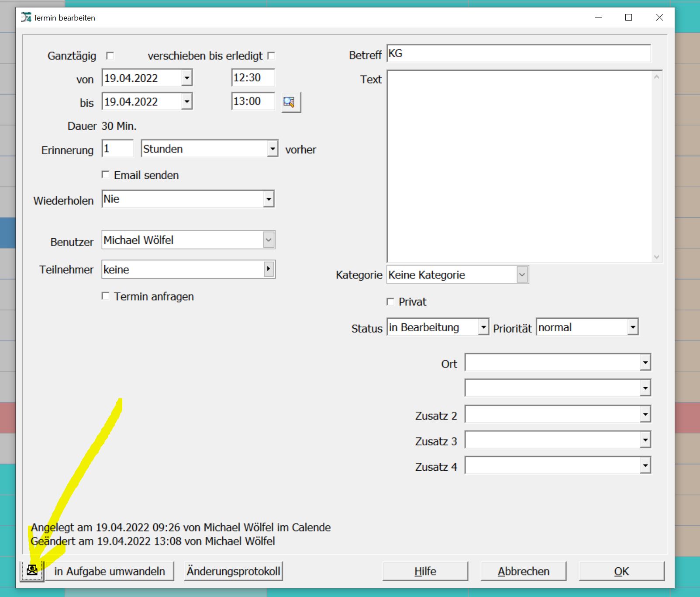Click the contact icon button at bottom left

(32, 570)
